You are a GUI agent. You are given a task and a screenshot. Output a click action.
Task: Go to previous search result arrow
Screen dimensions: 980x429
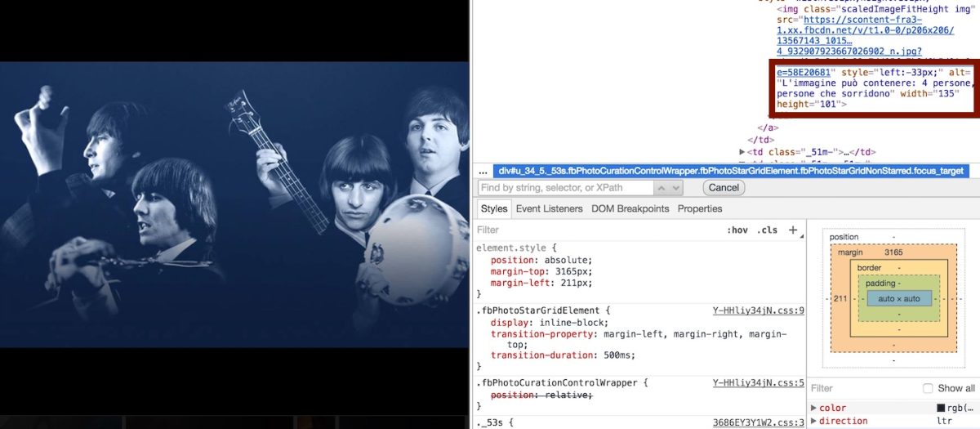tap(660, 188)
